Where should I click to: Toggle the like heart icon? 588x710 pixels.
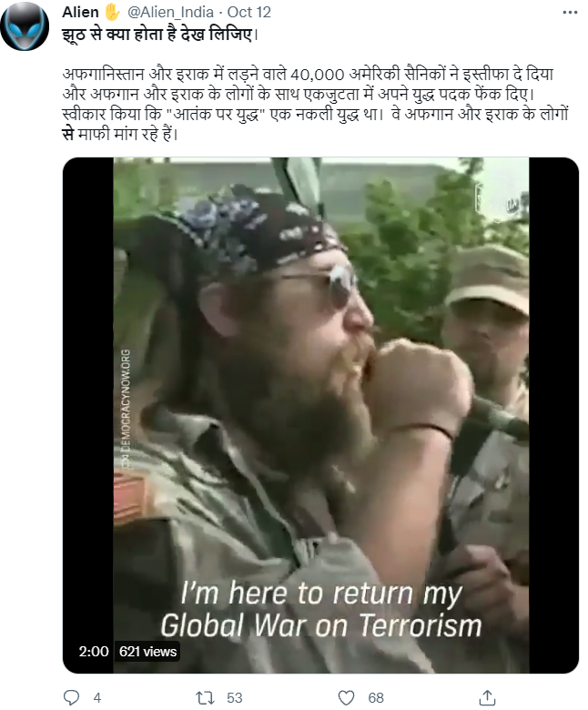[x=346, y=698]
